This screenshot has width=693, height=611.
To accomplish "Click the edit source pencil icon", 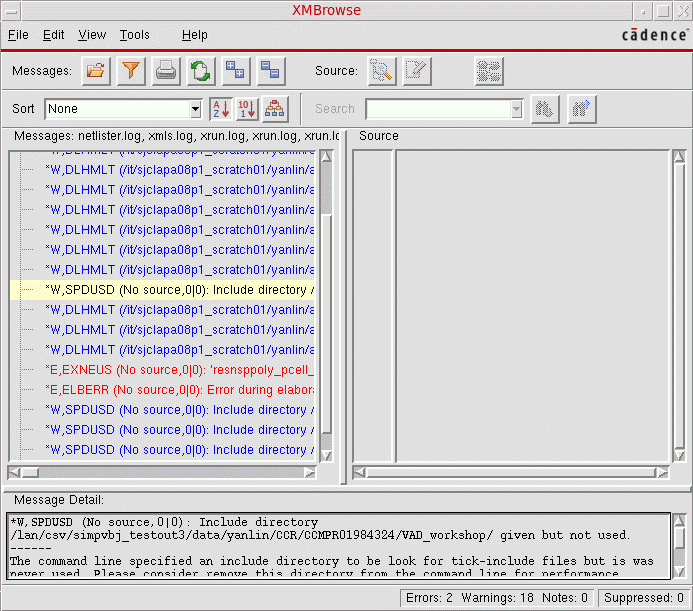I will pos(416,71).
